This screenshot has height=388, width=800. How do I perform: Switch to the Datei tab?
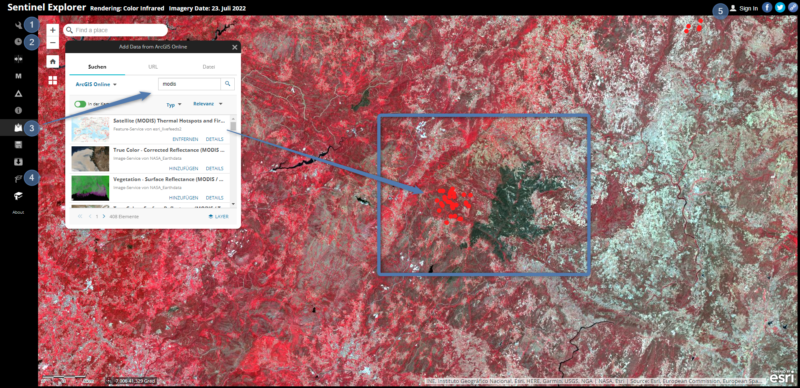click(x=209, y=67)
